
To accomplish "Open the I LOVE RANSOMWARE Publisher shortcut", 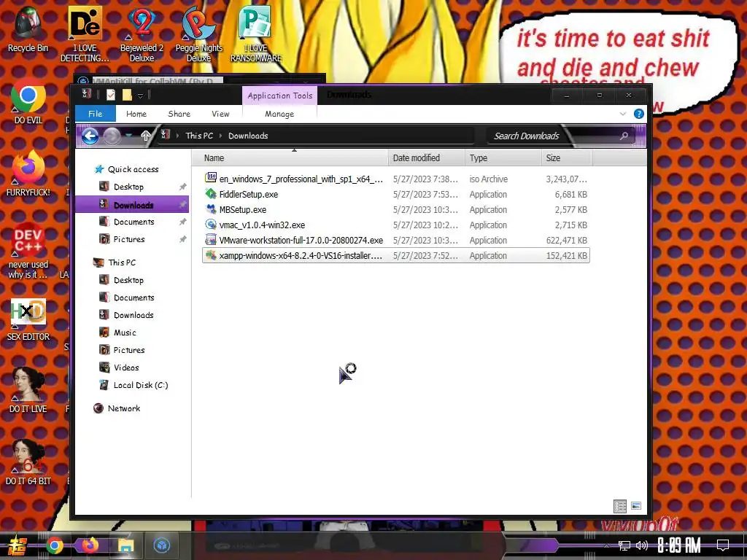I will [256, 34].
